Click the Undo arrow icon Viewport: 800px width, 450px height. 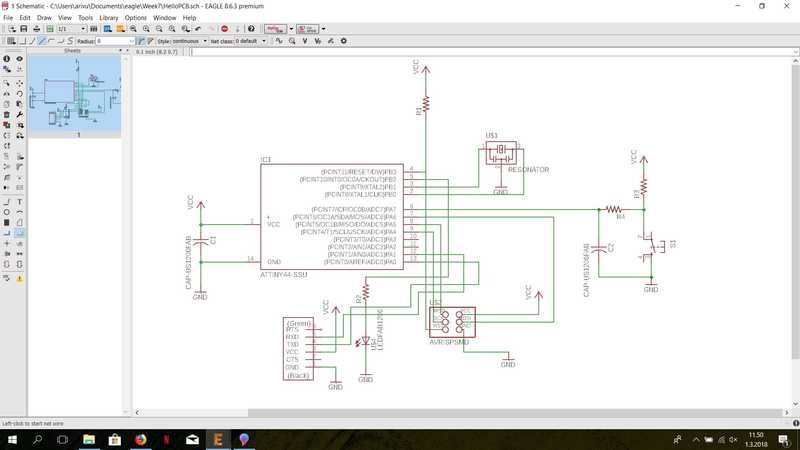pyautogui.click(x=198, y=29)
